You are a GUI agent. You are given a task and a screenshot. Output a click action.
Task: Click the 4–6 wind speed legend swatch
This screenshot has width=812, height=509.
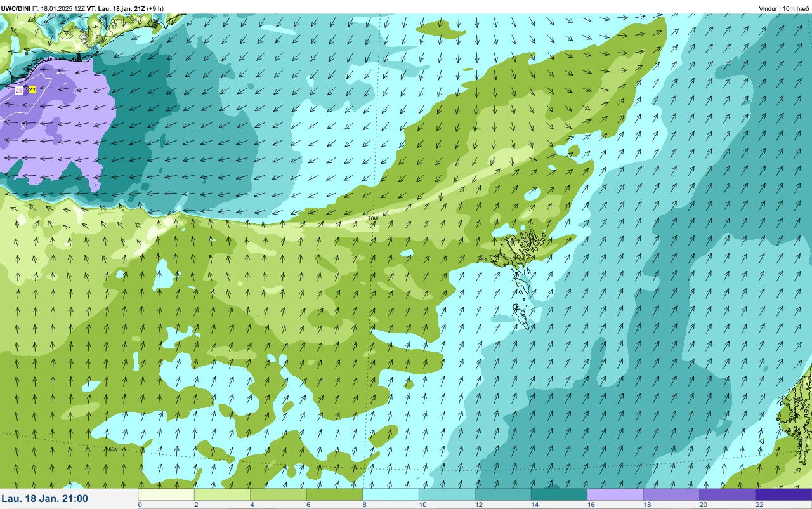[278, 494]
